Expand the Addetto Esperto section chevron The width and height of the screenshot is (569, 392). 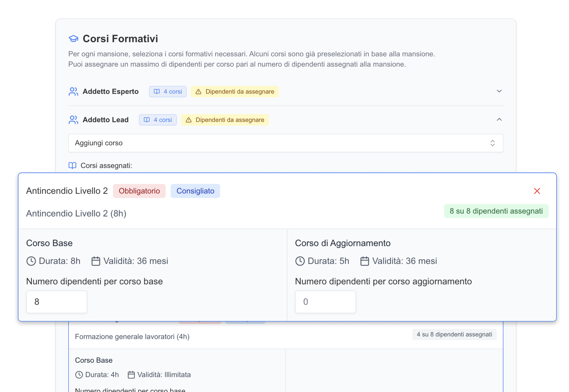click(499, 91)
